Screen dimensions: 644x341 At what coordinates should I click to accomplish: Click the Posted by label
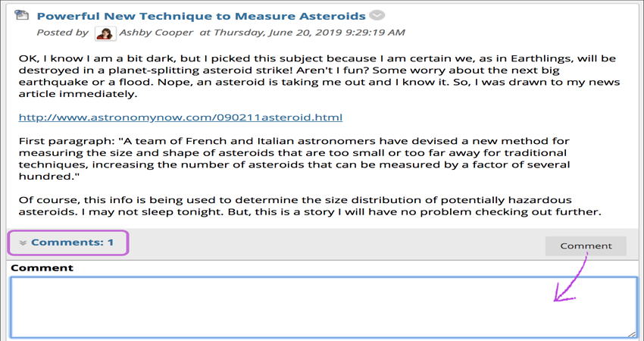pos(62,33)
